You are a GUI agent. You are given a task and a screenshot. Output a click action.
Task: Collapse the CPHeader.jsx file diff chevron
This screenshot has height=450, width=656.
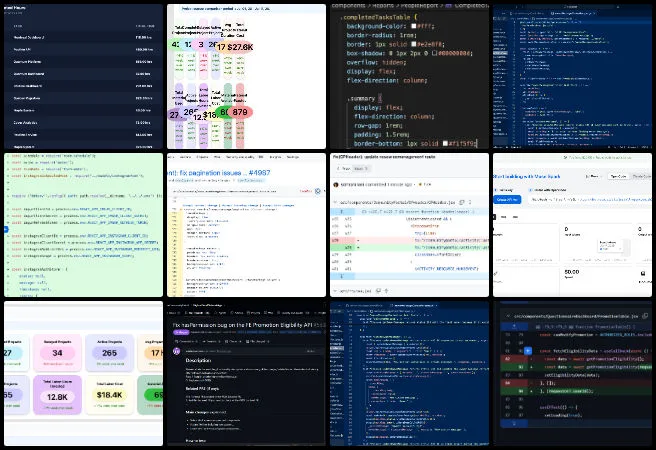(335, 202)
